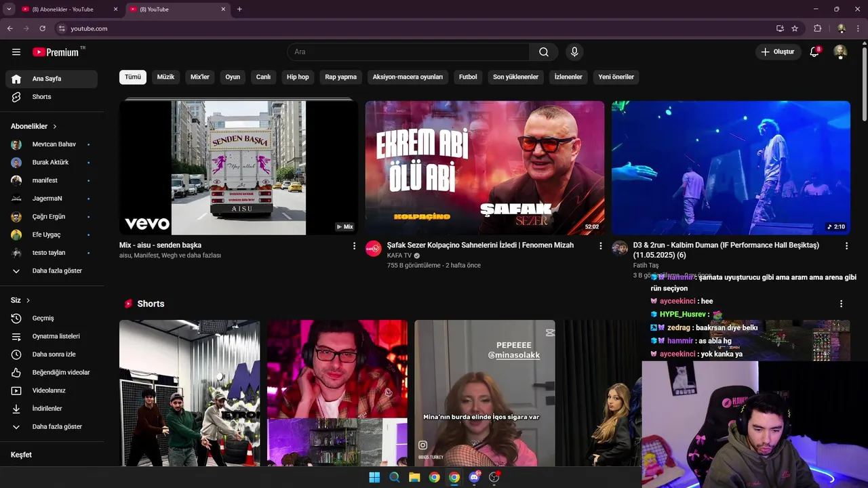Image resolution: width=868 pixels, height=488 pixels.
Task: Open İndirilenler downloads page
Action: tap(52, 409)
